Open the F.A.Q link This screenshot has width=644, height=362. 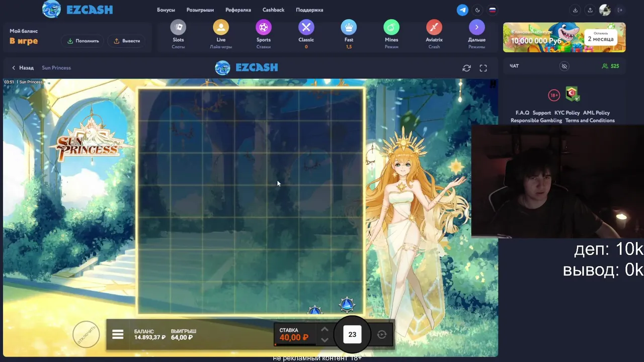522,113
